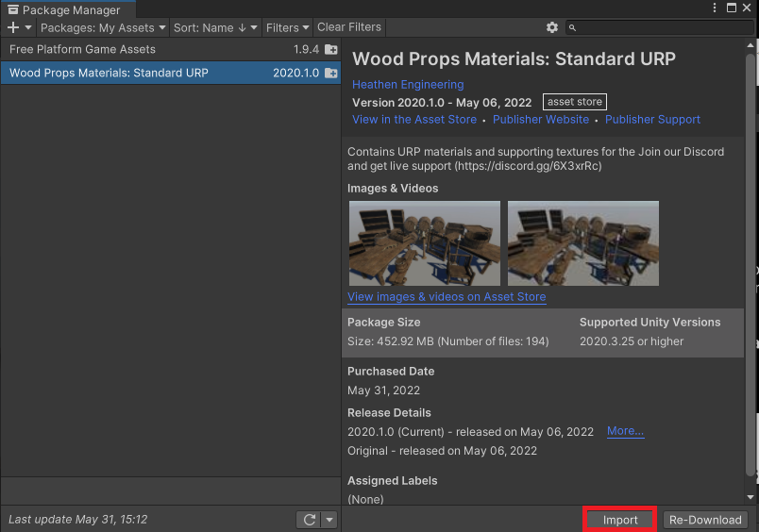Click the package description mentioning Discord
The width and height of the screenshot is (759, 532).
536,158
